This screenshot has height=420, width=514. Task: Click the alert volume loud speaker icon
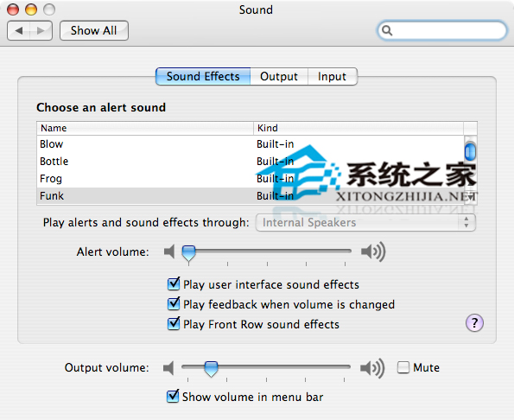[x=373, y=251]
